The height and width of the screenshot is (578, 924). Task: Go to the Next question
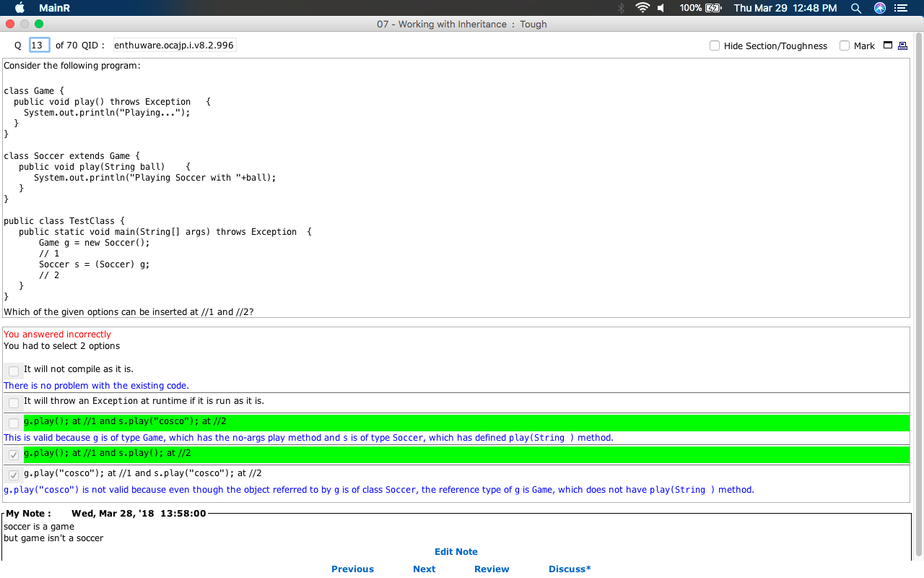[424, 569]
